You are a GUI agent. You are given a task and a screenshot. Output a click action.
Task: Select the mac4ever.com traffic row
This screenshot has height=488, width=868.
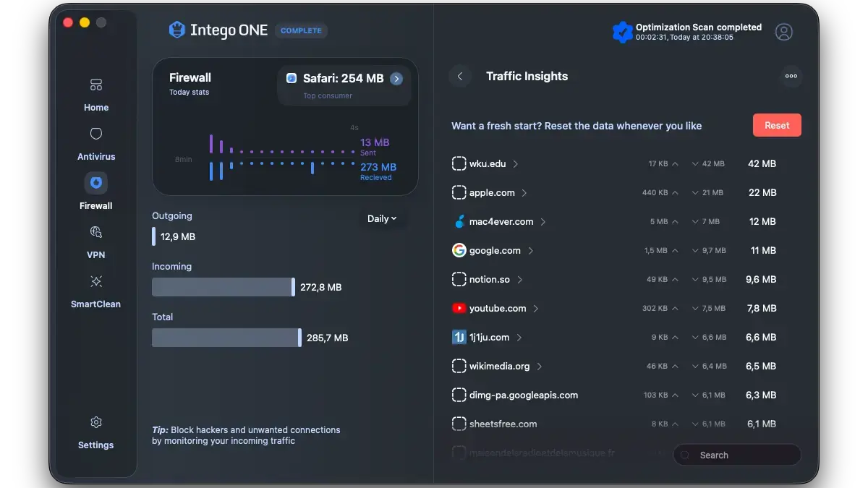tap(501, 222)
